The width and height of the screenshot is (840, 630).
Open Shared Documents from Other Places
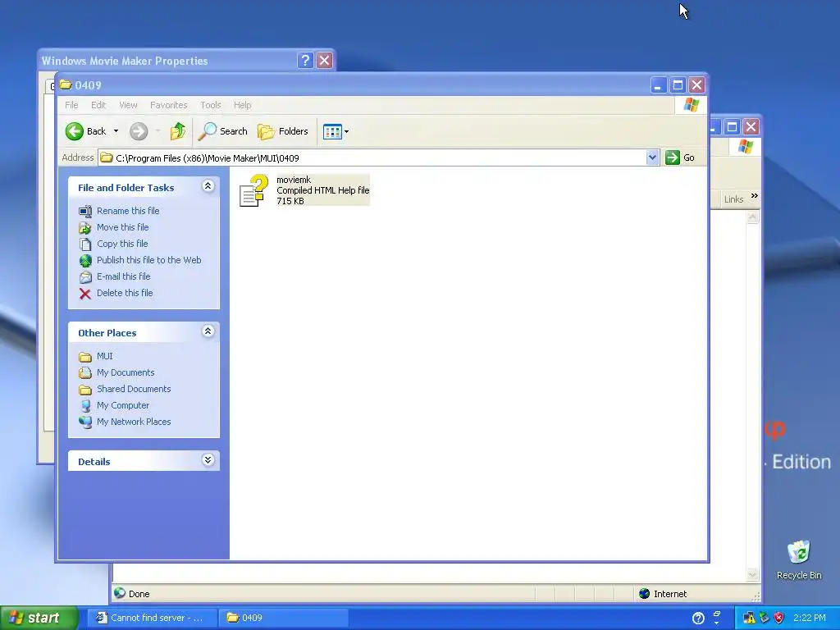[134, 389]
